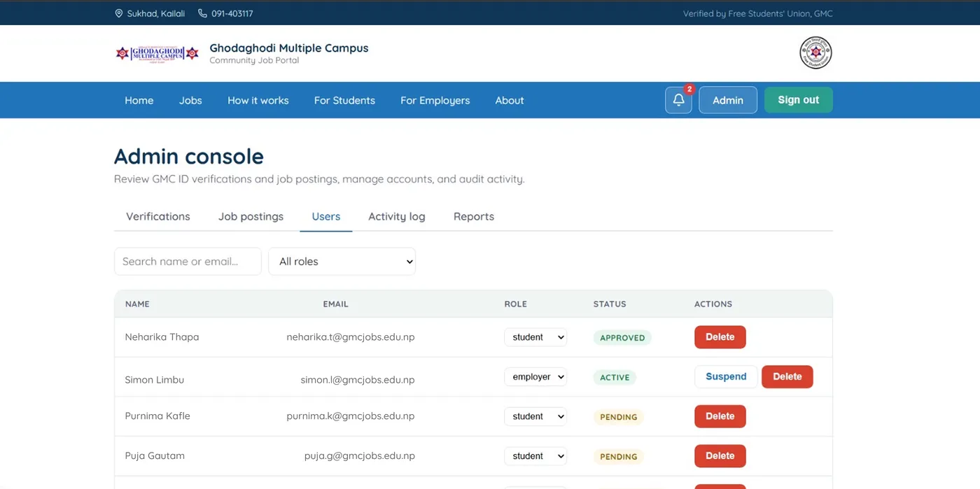Click the name Neharika Thapa
This screenshot has width=980, height=489.
tap(162, 337)
